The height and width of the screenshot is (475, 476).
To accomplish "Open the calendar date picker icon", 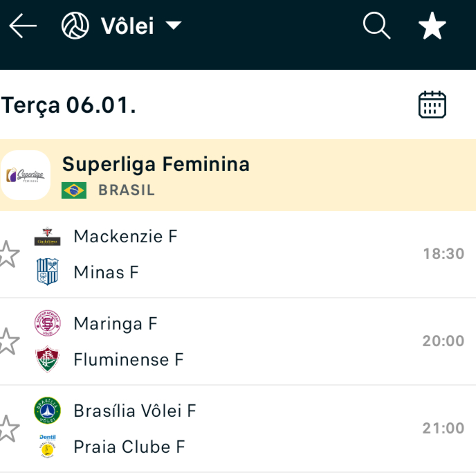I will [x=432, y=105].
